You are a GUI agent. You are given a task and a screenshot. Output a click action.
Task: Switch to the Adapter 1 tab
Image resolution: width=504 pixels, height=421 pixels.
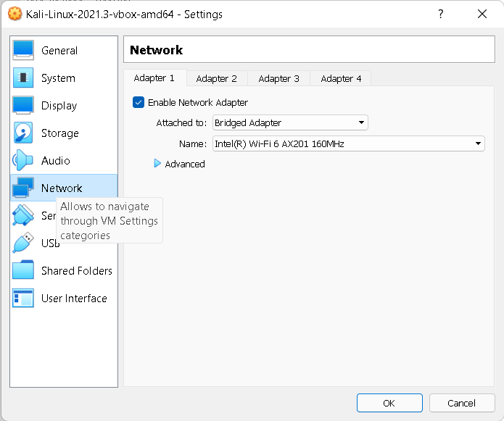[154, 78]
